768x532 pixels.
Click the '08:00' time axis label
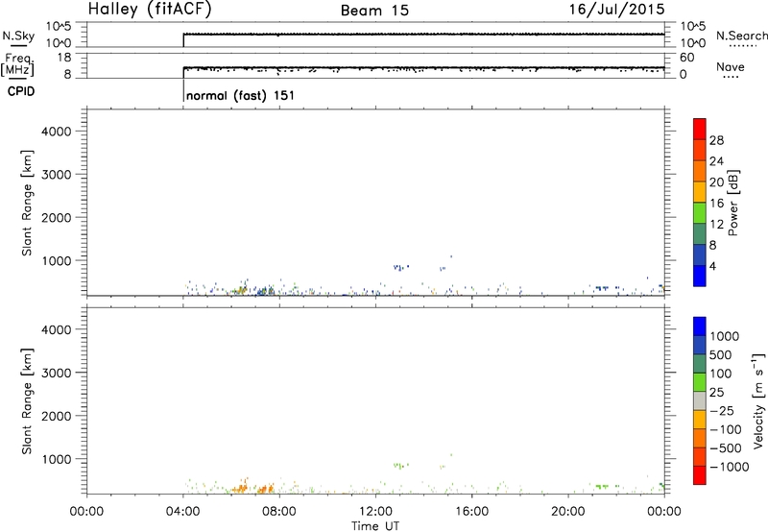coord(279,512)
